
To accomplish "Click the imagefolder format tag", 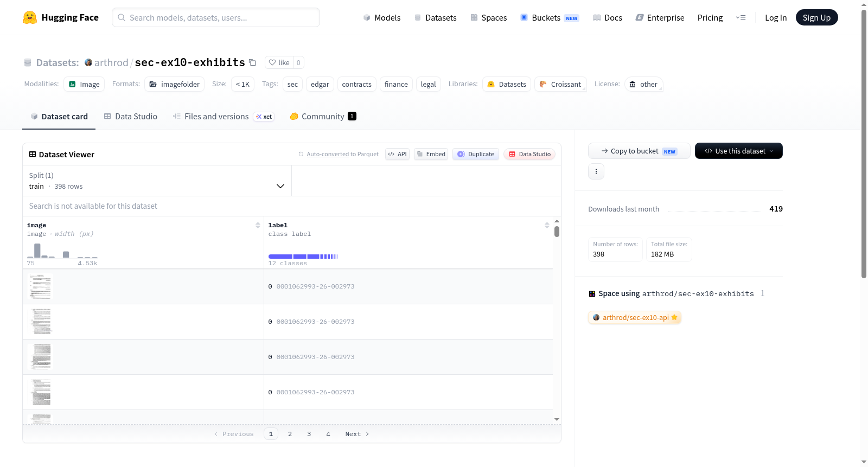I will [x=175, y=84].
